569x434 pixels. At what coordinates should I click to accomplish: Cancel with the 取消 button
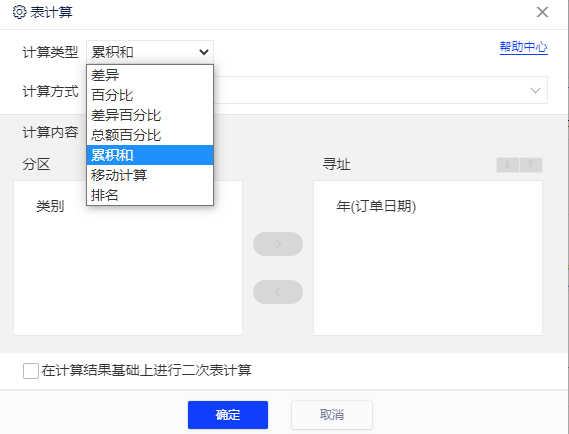click(332, 415)
